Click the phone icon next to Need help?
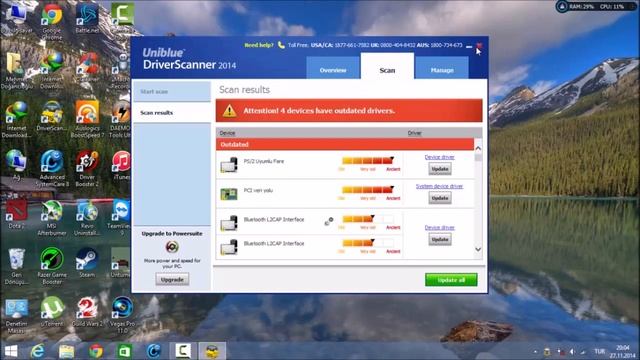Viewport: 640px width, 360px height. [x=281, y=45]
